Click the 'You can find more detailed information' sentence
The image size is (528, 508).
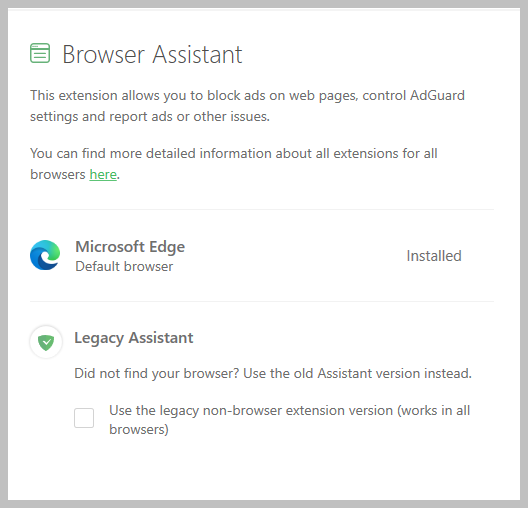click(234, 154)
